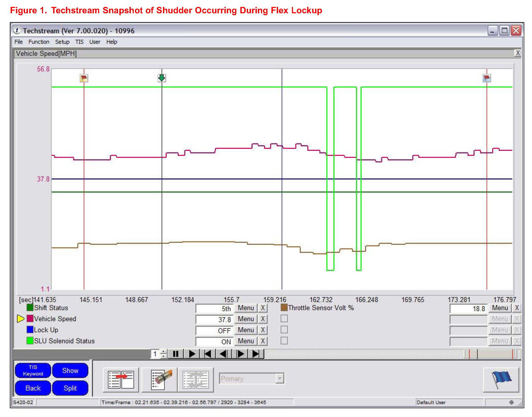Image resolution: width=532 pixels, height=417 pixels.
Task: Tick the checkbox beside Lock Up row
Action: tap(284, 330)
